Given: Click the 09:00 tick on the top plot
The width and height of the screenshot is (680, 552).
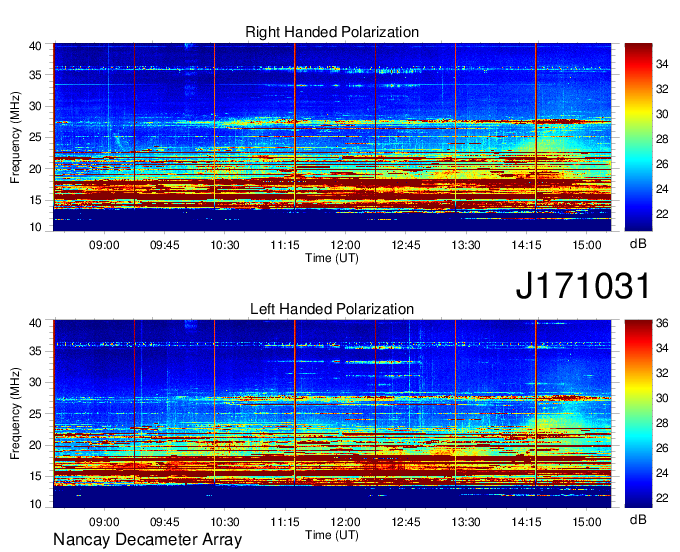Looking at the screenshot, I should (104, 245).
